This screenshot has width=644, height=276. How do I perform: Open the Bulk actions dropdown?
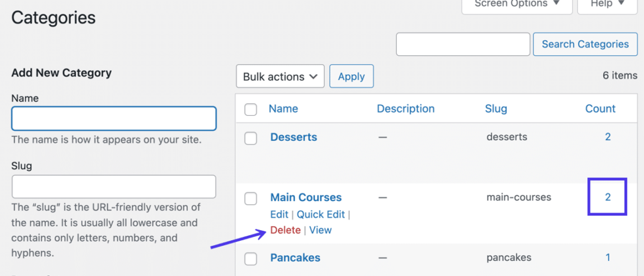click(x=280, y=77)
